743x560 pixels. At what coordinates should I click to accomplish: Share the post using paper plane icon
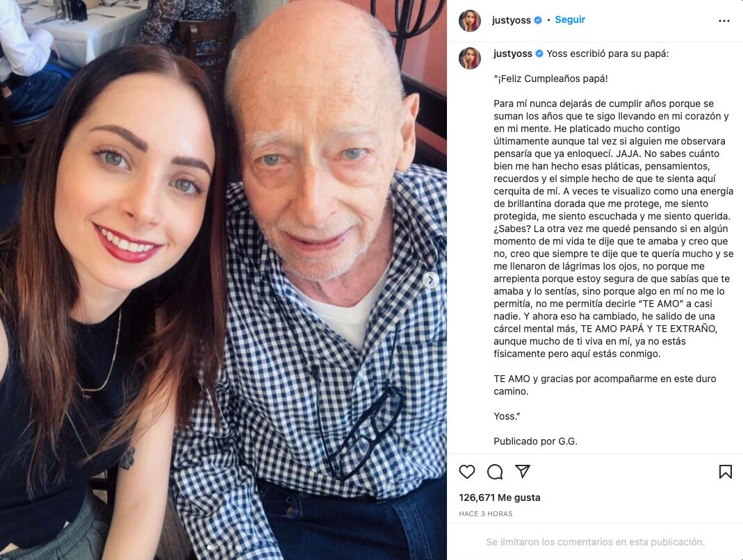coord(522,471)
